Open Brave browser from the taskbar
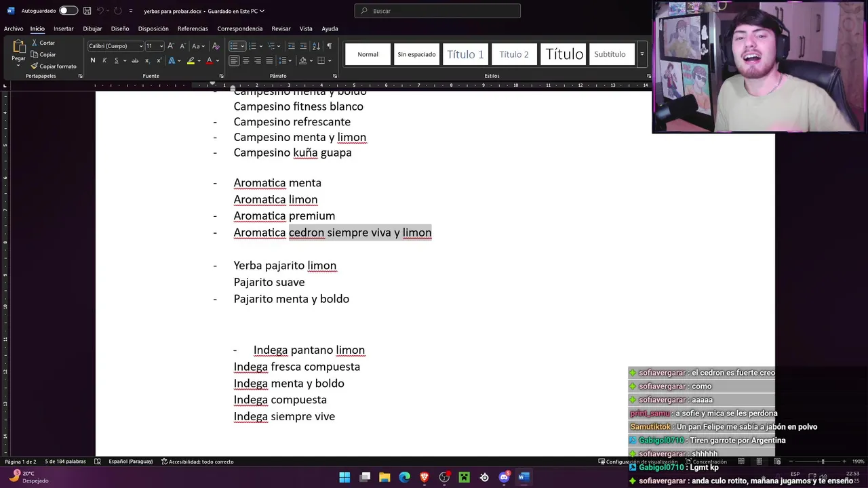The image size is (868, 488). [x=425, y=477]
